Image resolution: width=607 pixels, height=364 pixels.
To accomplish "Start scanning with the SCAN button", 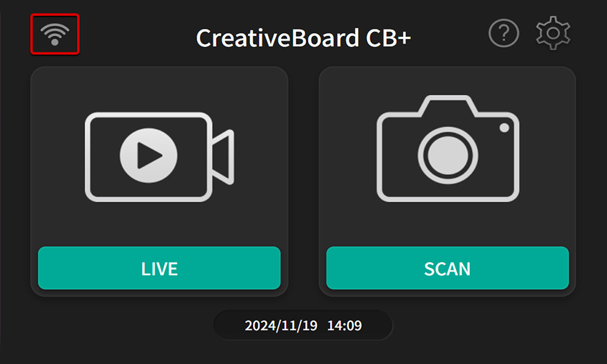I will 447,268.
